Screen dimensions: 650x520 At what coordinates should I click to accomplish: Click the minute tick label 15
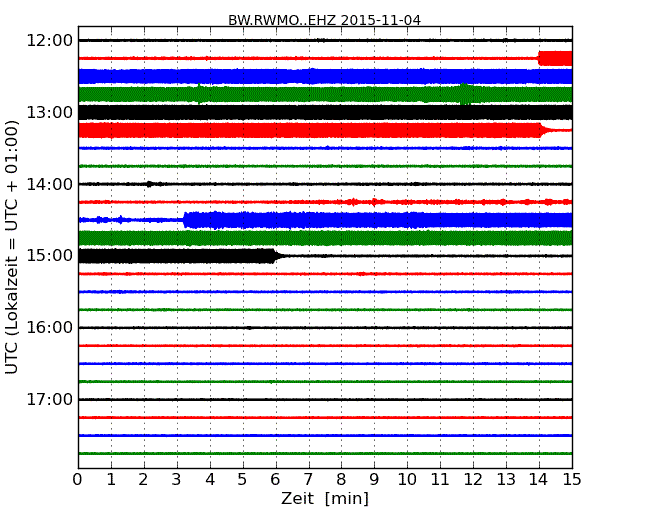[572, 480]
